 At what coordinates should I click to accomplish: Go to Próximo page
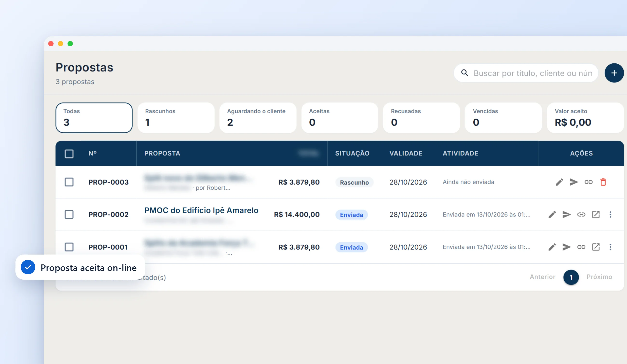599,277
